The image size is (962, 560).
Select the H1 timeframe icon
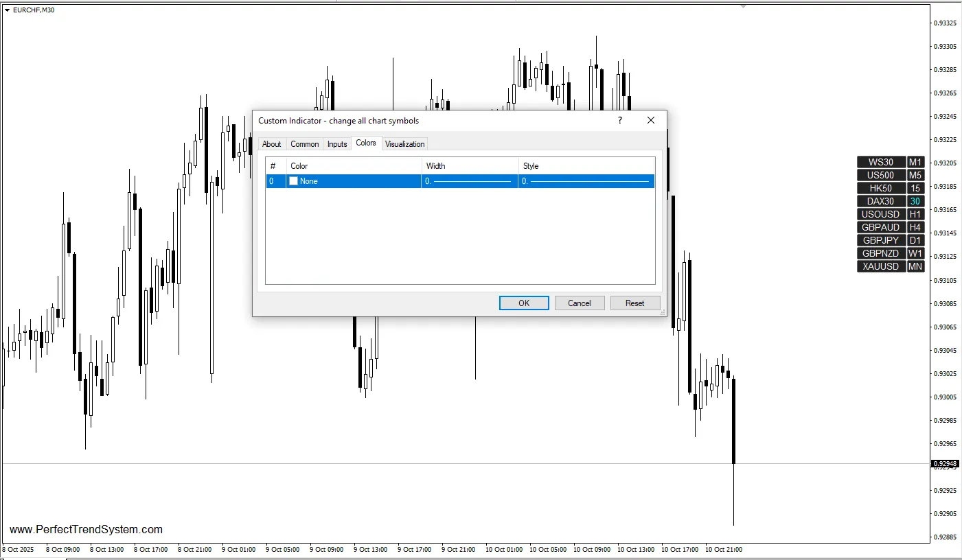point(915,214)
